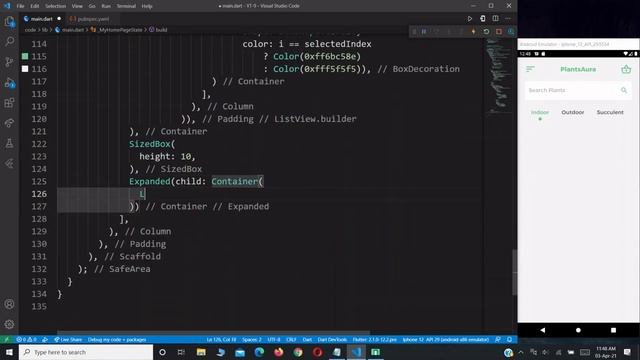Open editor More Actions ellipsis
The image size is (640, 360).
[508, 19]
